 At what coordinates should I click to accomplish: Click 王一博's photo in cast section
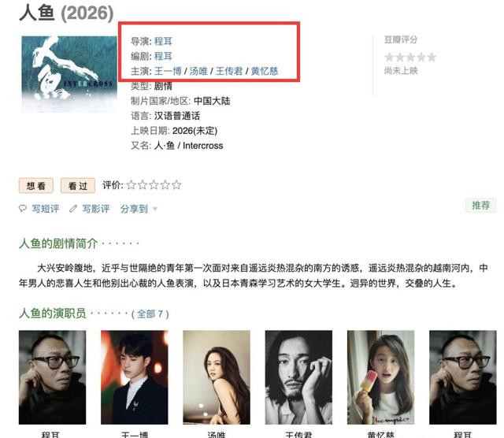pyautogui.click(x=135, y=377)
